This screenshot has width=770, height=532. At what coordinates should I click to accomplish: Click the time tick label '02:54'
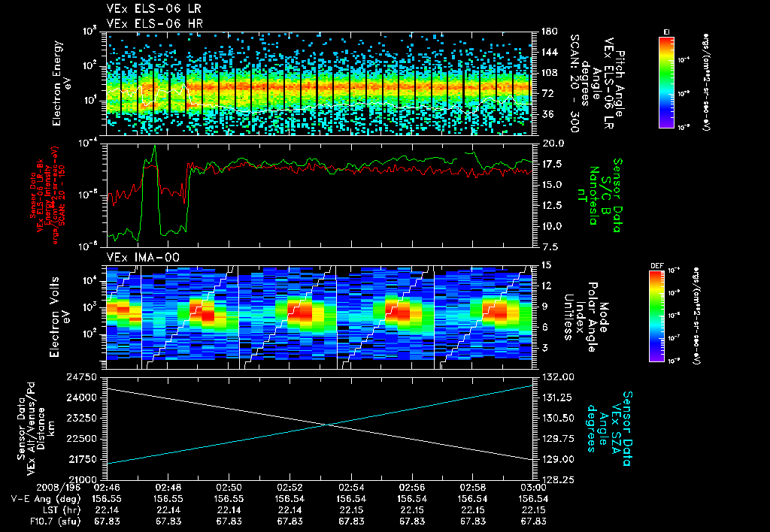tap(350, 488)
